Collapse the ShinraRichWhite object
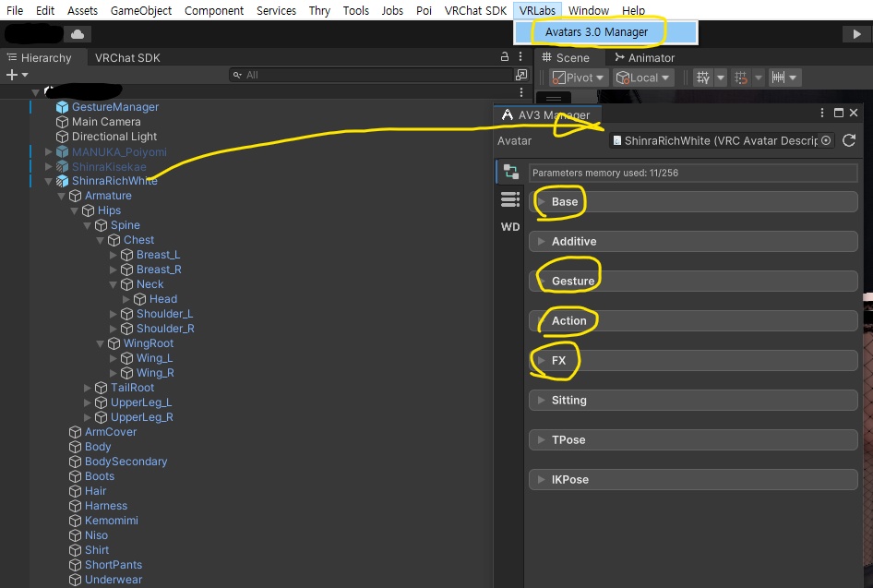The image size is (873, 588). [48, 181]
